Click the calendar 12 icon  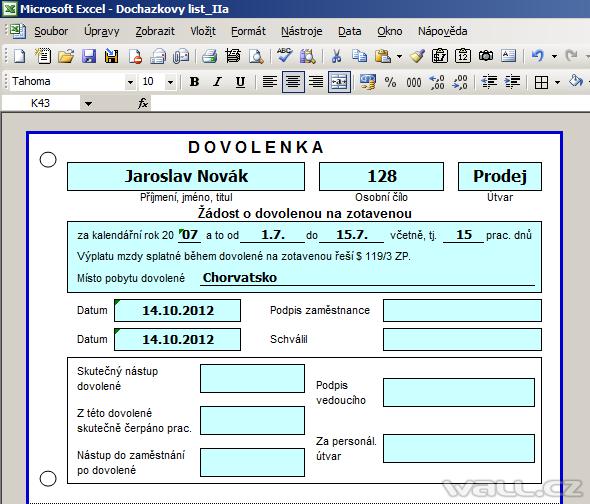click(463, 56)
